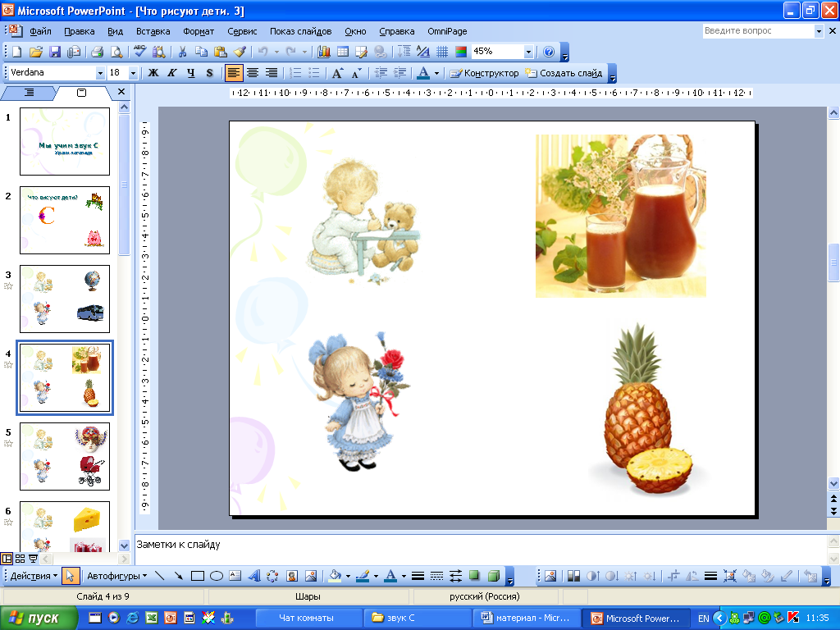
Task: Select objects pointer tool
Action: (71, 576)
